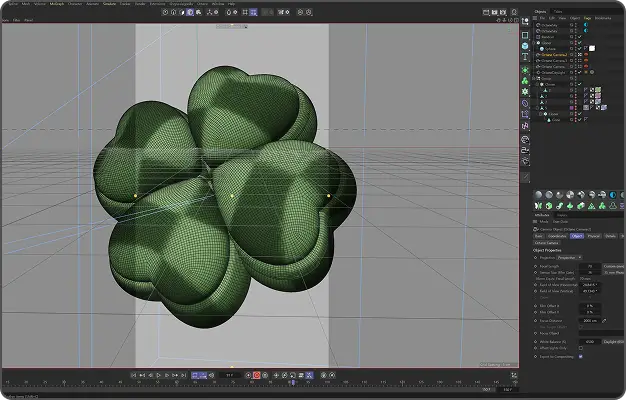Toggle visibility dots for Octane Camera
Image resolution: width=626 pixels, height=400 pixels.
pyautogui.click(x=576, y=67)
